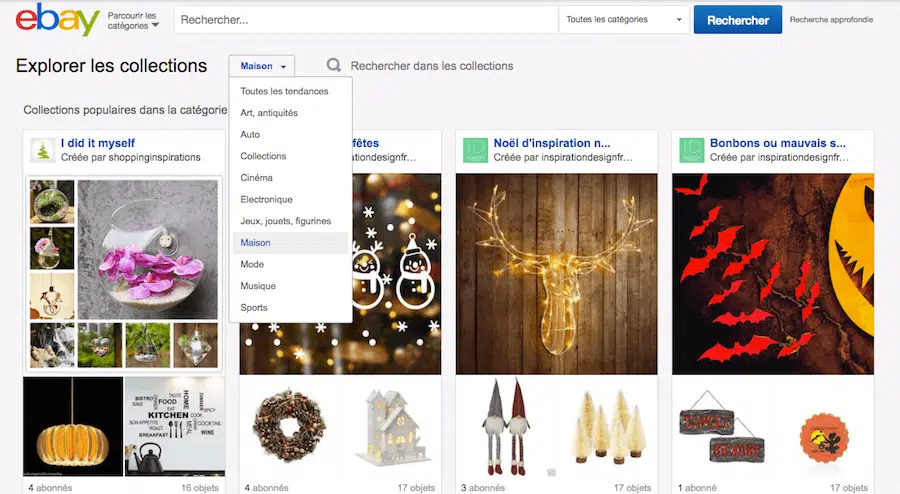This screenshot has height=494, width=900.
Task: Click the Bonbons ou mauvais creator avatar icon
Action: [692, 150]
